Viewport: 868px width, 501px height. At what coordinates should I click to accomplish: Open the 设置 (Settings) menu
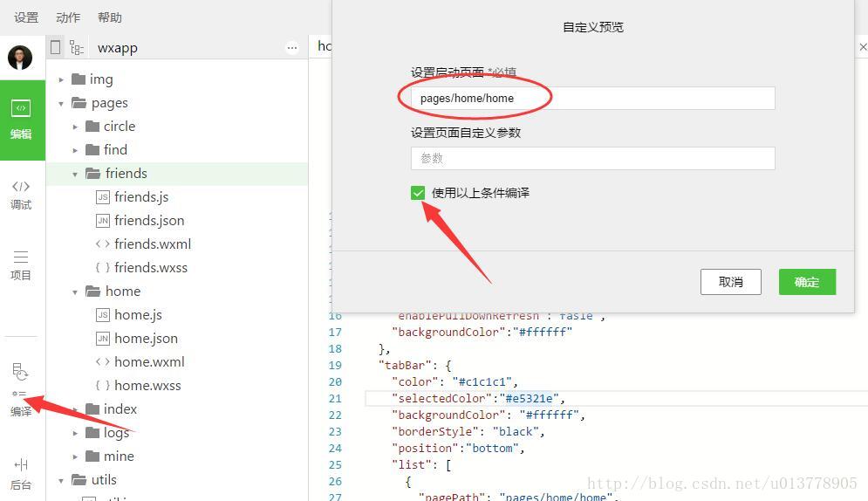pos(26,17)
